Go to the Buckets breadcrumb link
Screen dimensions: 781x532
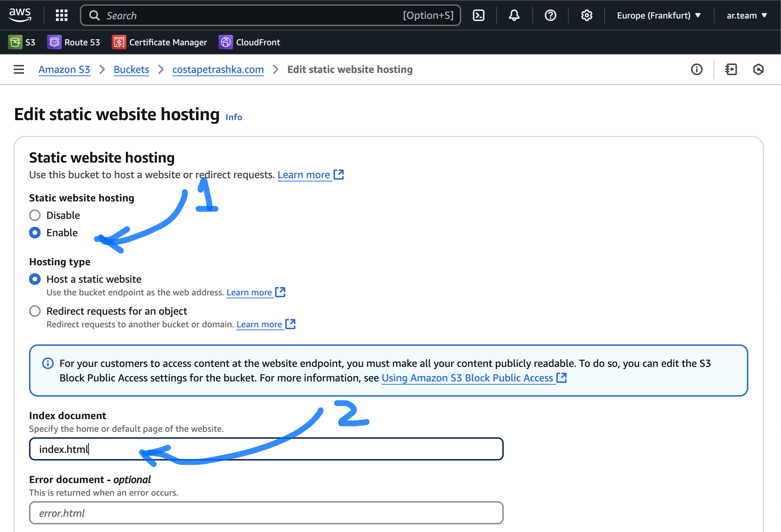131,69
